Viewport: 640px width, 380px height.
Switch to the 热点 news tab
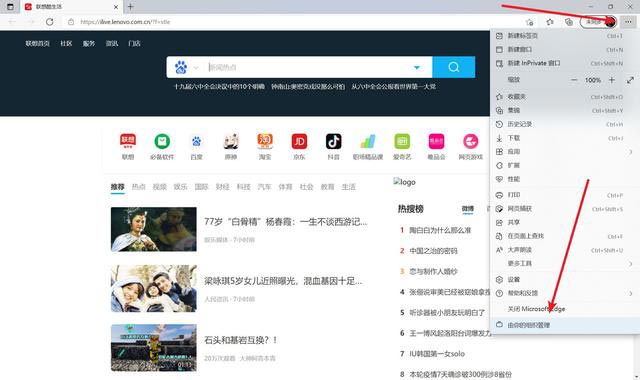point(138,187)
